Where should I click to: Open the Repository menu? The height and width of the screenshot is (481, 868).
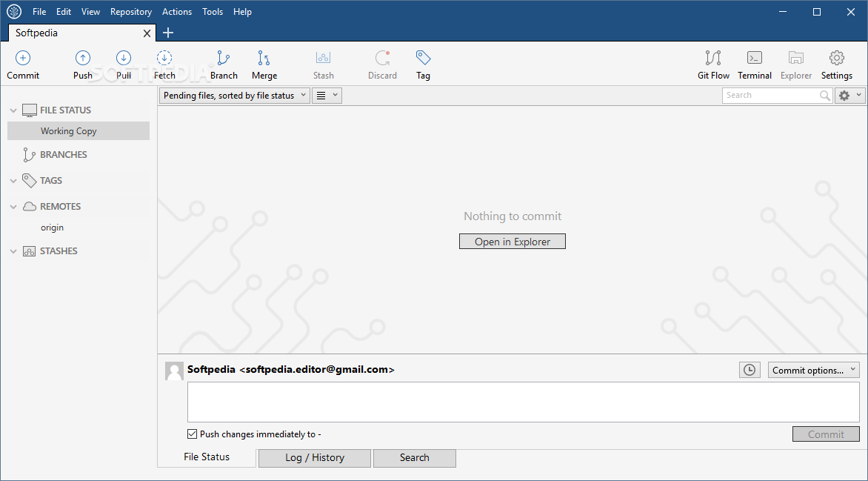coord(130,12)
